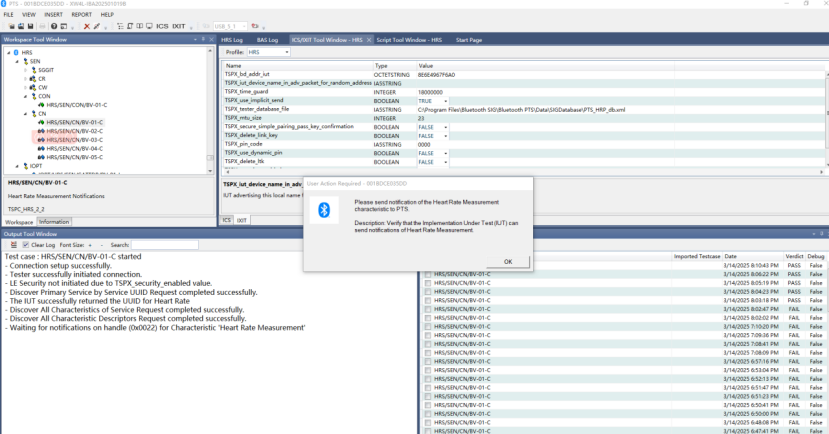Click the save floppy disk toolbar icon
The height and width of the screenshot is (434, 829).
coord(30,26)
